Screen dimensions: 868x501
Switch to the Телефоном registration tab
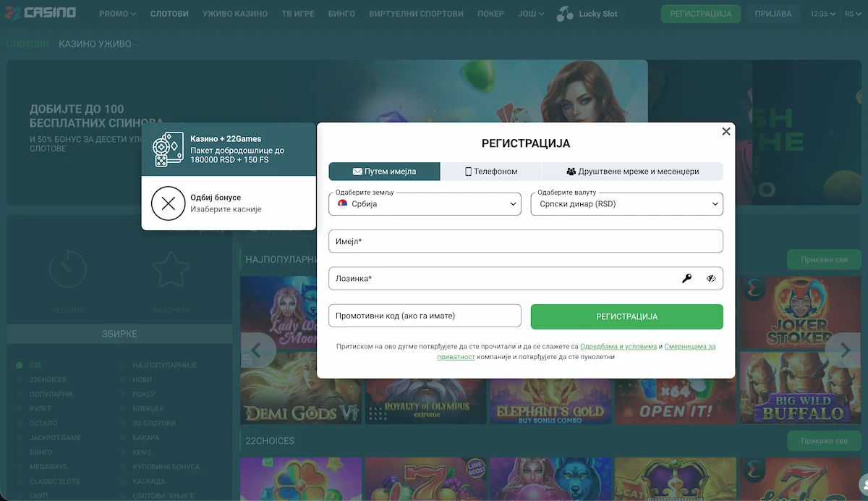pos(491,172)
